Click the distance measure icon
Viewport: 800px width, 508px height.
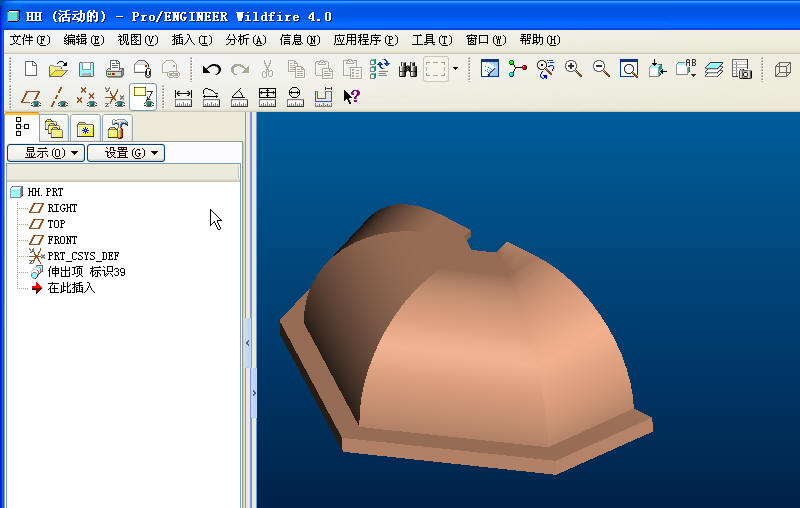coord(183,97)
